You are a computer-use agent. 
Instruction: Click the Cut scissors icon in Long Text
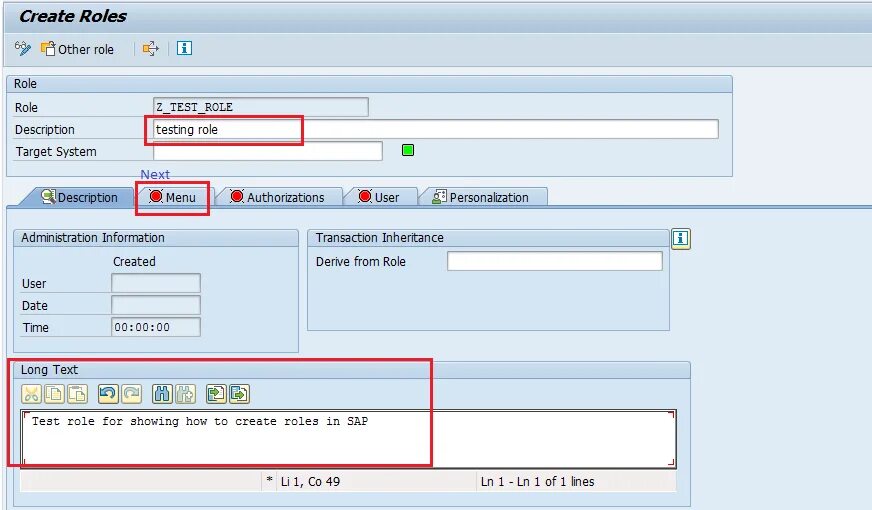pyautogui.click(x=31, y=394)
